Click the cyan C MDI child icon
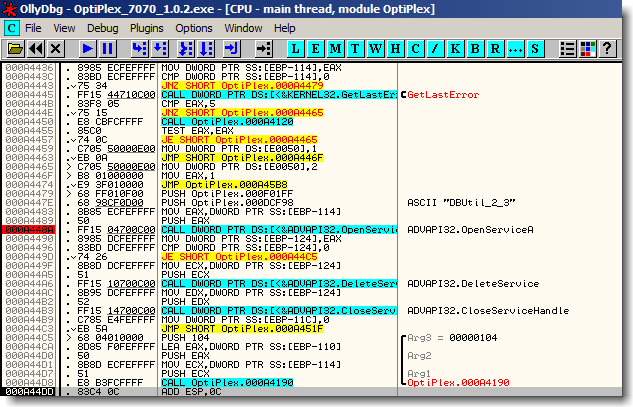Screen dimensions: 633x407 [x=11, y=28]
